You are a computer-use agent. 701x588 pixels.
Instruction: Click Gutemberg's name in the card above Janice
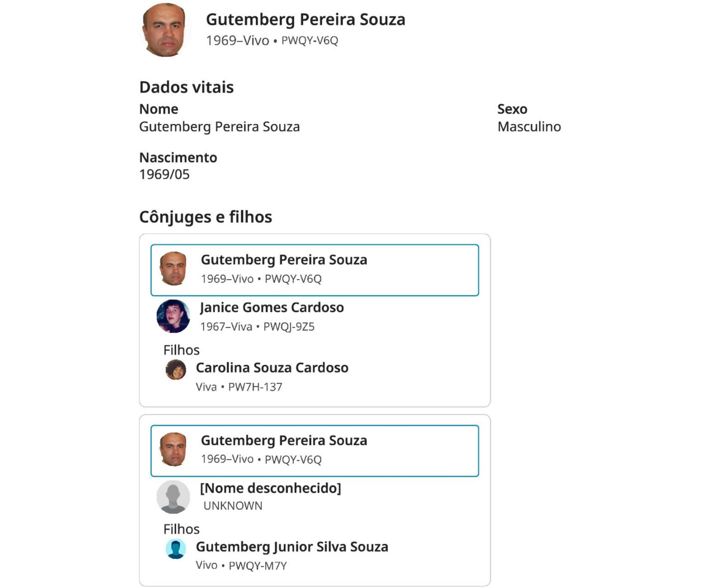coord(284,260)
